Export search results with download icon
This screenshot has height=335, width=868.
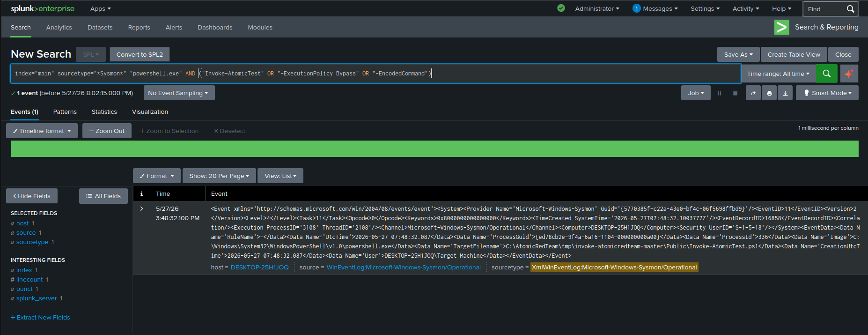click(x=785, y=93)
